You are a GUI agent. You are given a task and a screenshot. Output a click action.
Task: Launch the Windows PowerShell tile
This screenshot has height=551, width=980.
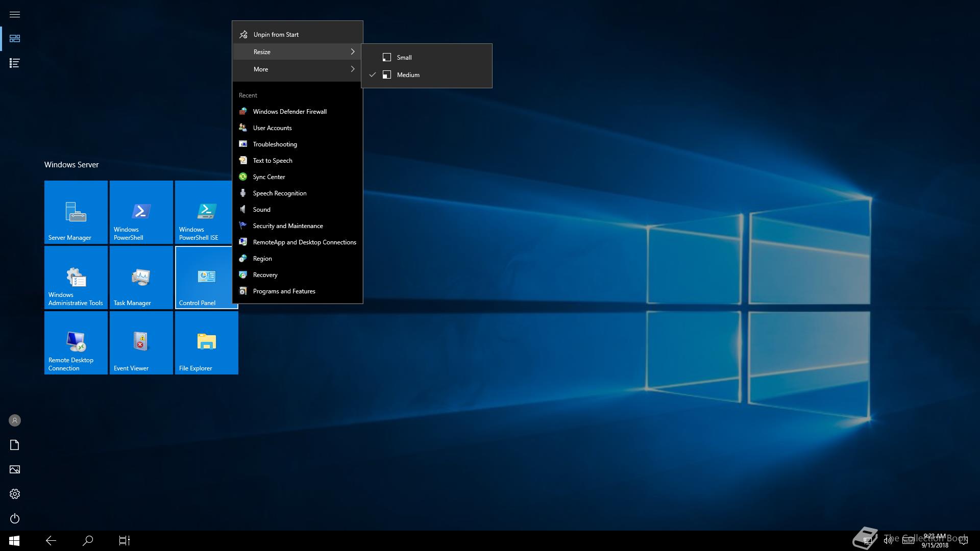[141, 212]
